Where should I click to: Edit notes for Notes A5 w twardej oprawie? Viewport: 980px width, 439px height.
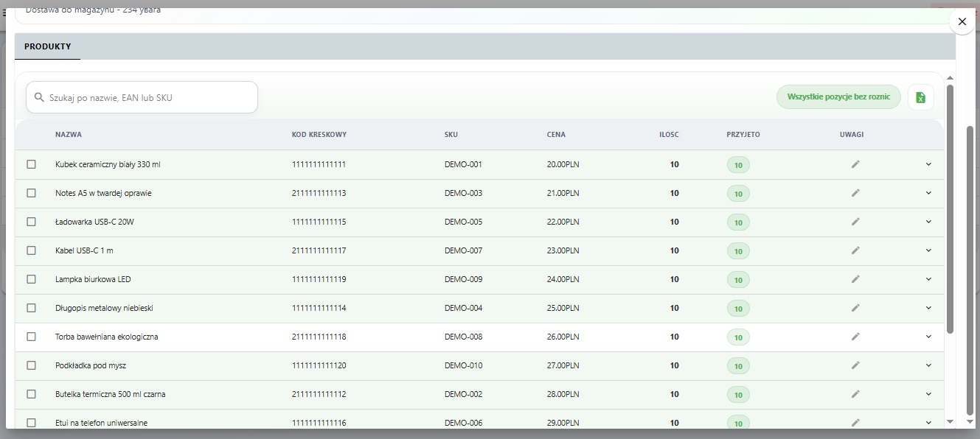click(855, 193)
